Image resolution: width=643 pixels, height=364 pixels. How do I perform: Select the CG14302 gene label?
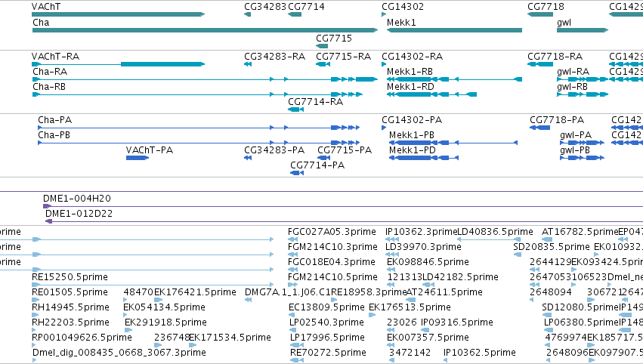[403, 7]
